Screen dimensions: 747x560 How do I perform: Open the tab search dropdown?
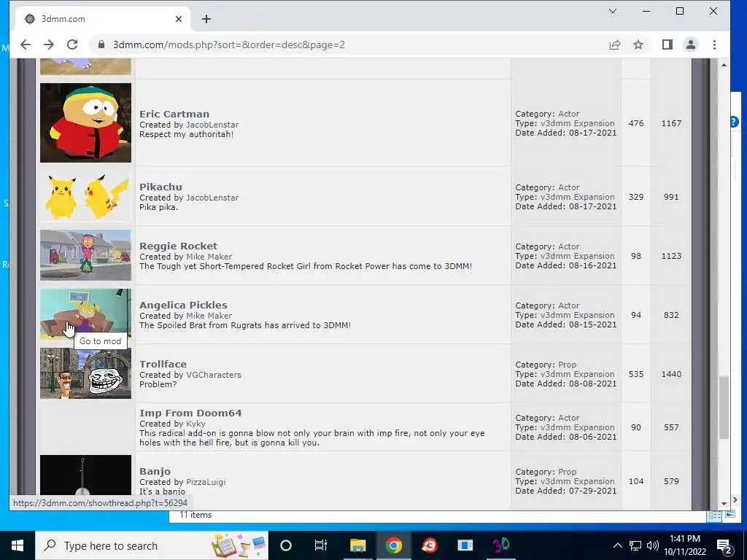(613, 11)
